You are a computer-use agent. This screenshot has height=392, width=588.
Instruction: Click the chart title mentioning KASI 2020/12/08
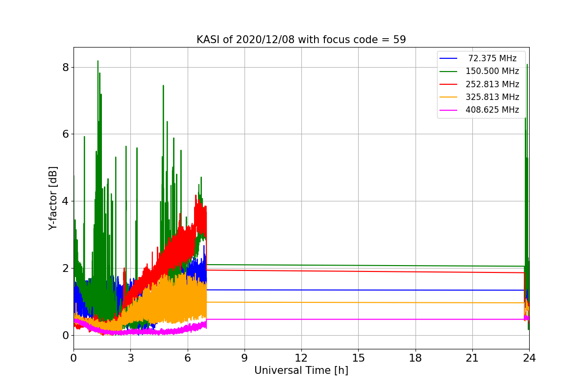(x=301, y=40)
